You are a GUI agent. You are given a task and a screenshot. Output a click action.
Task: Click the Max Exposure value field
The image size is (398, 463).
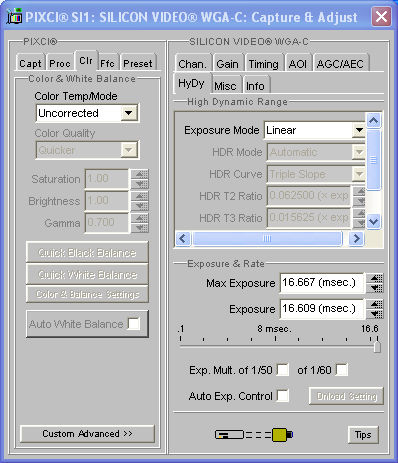[x=321, y=283]
